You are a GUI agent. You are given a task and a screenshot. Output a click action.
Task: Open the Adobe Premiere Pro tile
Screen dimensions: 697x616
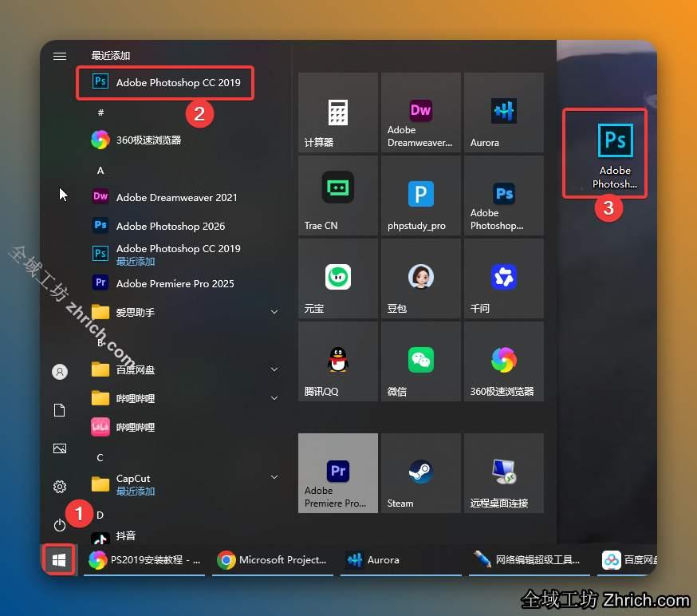[x=338, y=473]
